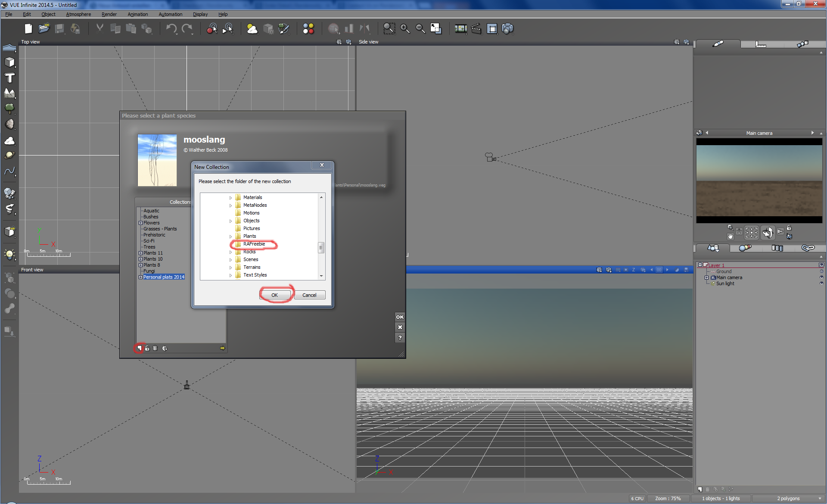Click the new collection icon below Collections list
This screenshot has height=504, width=827.
[x=139, y=348]
